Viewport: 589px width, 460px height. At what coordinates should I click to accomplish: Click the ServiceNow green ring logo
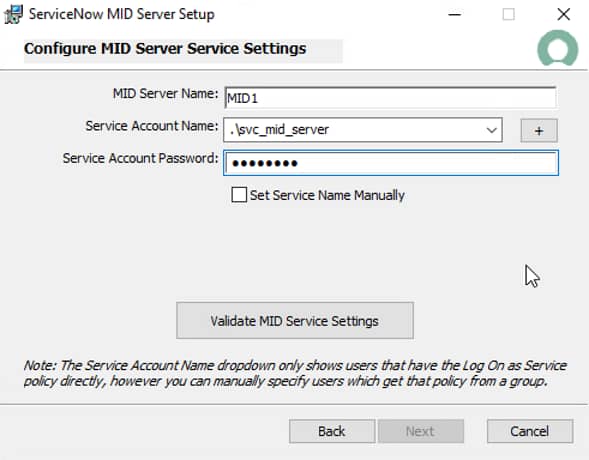pyautogui.click(x=557, y=48)
